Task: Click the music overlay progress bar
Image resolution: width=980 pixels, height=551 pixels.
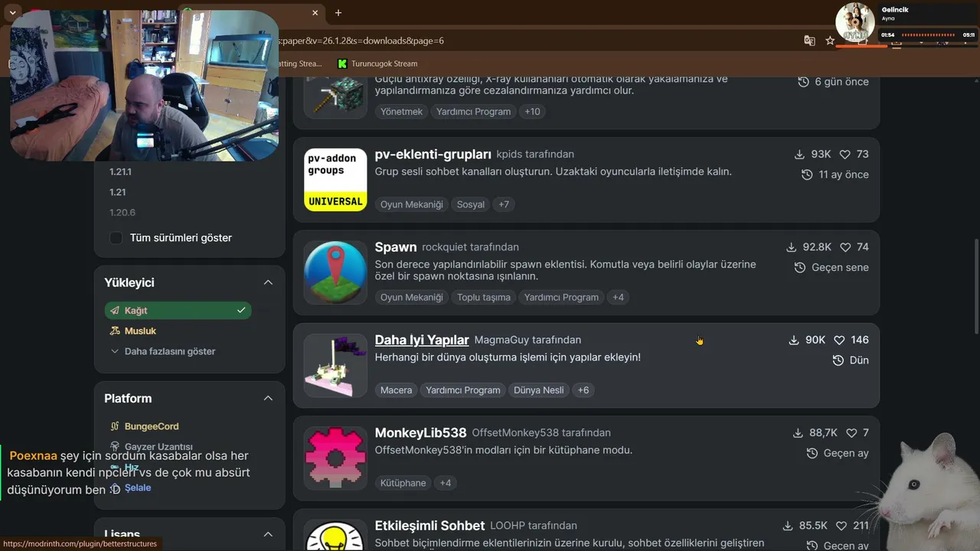Action: 929,35
